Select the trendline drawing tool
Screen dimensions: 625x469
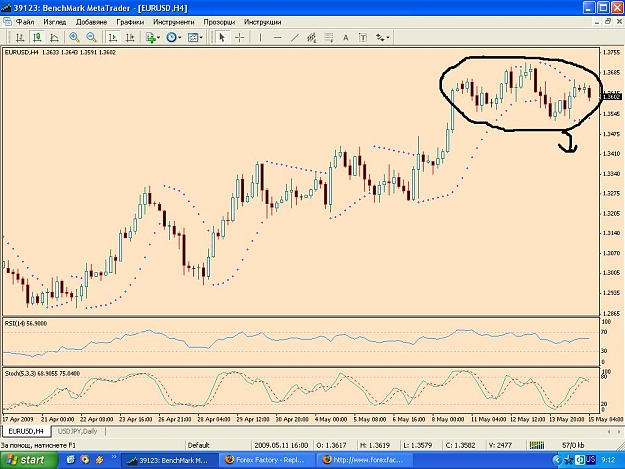295,37
